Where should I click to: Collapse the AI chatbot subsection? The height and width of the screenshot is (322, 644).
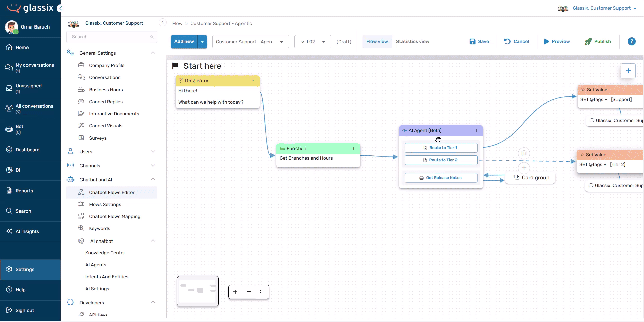coord(153,241)
